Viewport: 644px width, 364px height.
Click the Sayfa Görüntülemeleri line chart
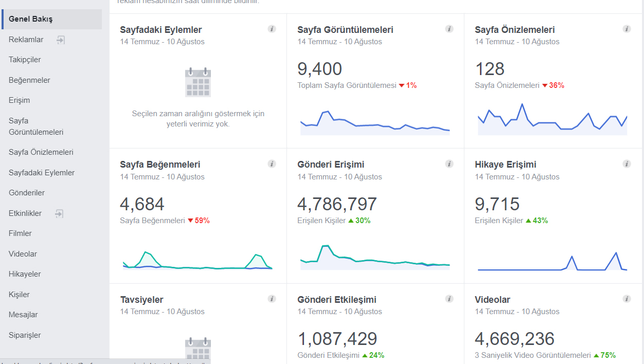click(x=375, y=122)
